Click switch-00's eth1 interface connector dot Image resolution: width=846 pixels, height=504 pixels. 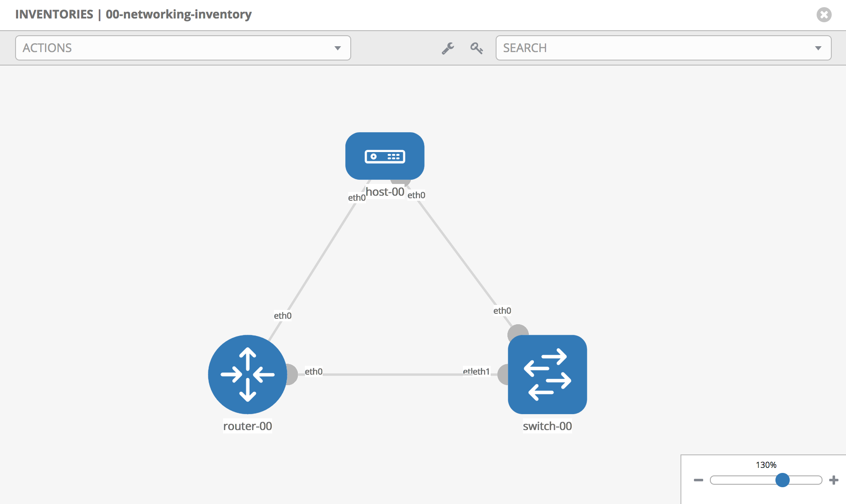pyautogui.click(x=503, y=374)
